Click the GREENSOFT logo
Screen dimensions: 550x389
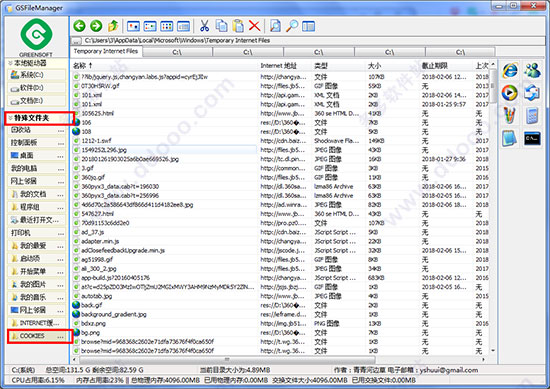36,38
